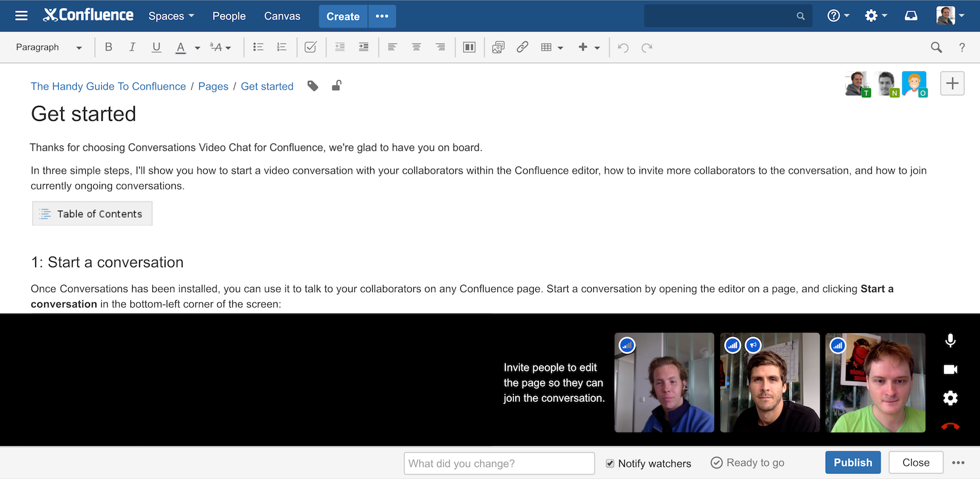Open page restrictions padlock
980x479 pixels.
337,85
